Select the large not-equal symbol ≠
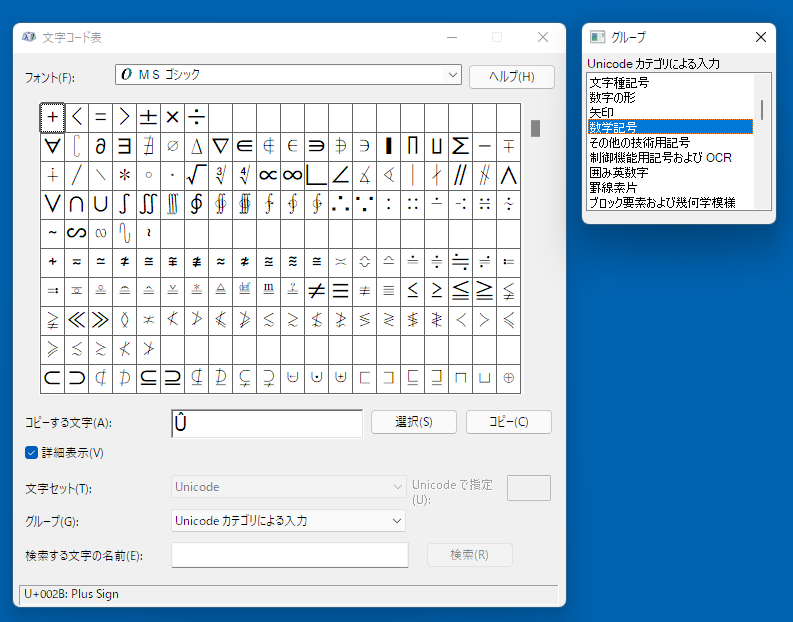The image size is (793, 622). pyautogui.click(x=317, y=291)
